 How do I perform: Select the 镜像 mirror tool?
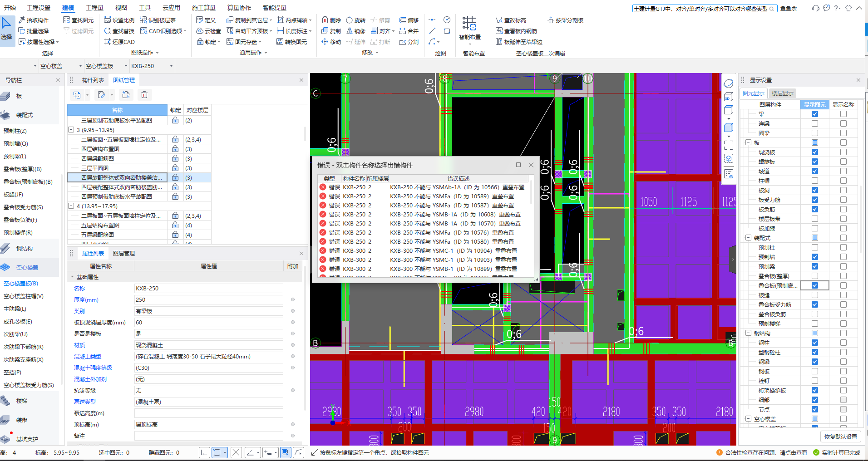click(355, 31)
